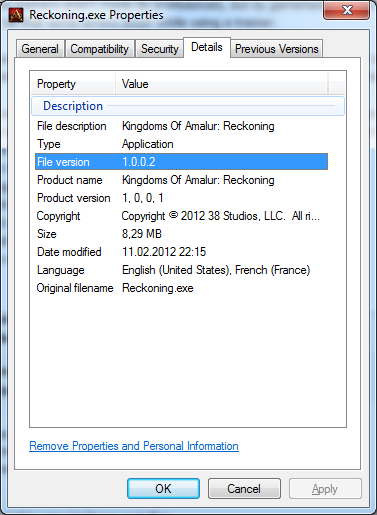Image resolution: width=377 pixels, height=515 pixels.
Task: Select the Product version row
Action: (x=181, y=198)
